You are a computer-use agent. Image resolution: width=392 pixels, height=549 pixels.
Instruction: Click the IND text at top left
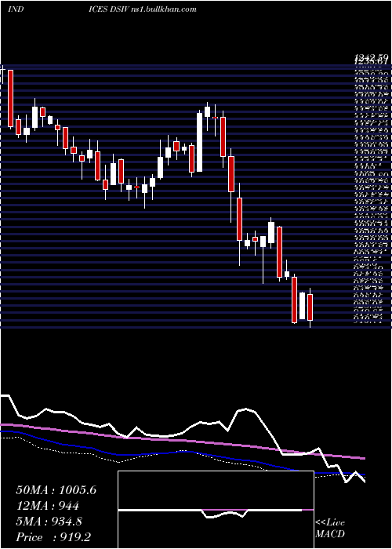pos(16,9)
